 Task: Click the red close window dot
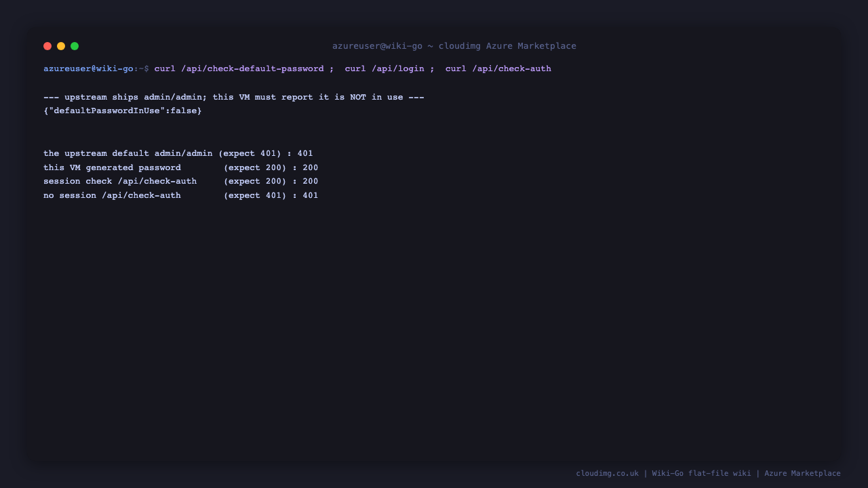click(47, 46)
